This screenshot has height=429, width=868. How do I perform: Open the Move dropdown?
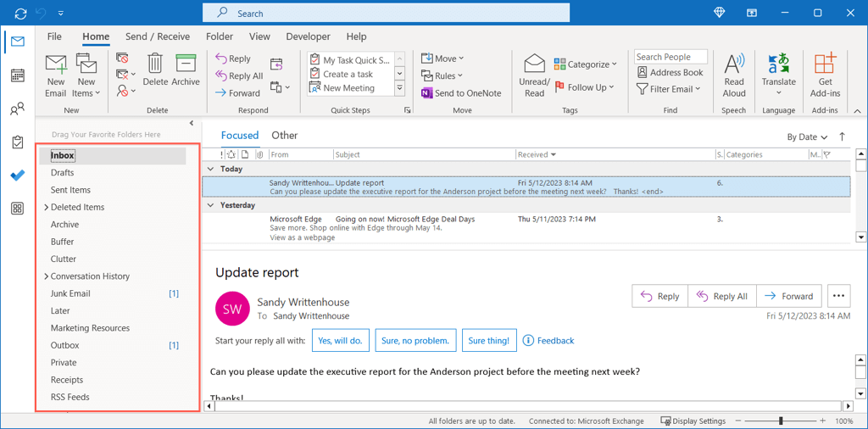tap(442, 58)
